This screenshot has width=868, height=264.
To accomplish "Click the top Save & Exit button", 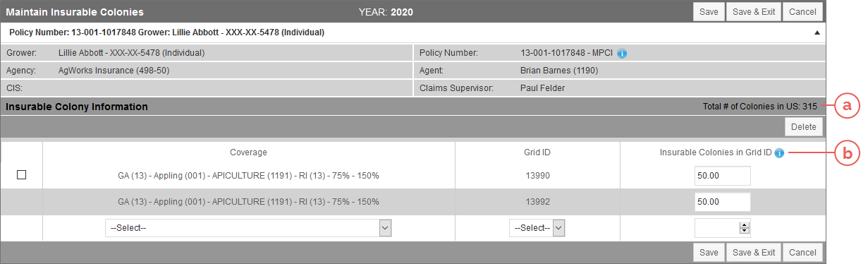I will (x=754, y=12).
